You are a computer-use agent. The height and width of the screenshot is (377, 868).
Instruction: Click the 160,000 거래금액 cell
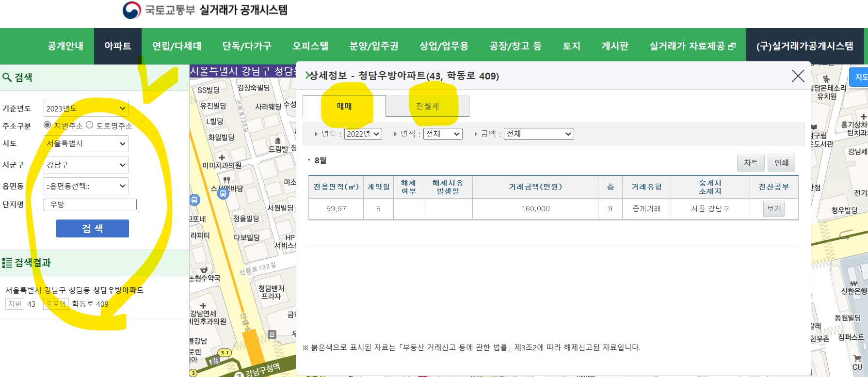point(535,209)
